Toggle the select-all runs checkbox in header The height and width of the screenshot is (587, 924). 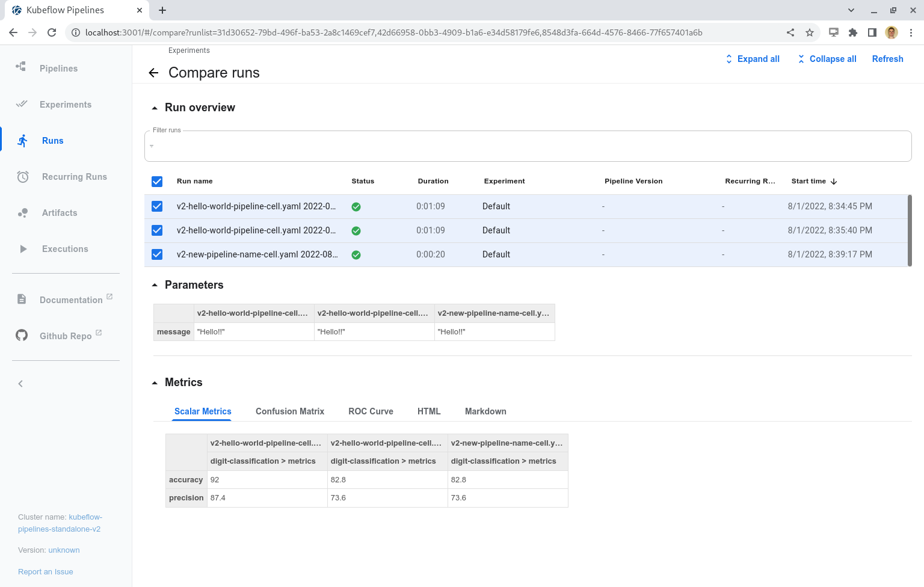coord(157,182)
